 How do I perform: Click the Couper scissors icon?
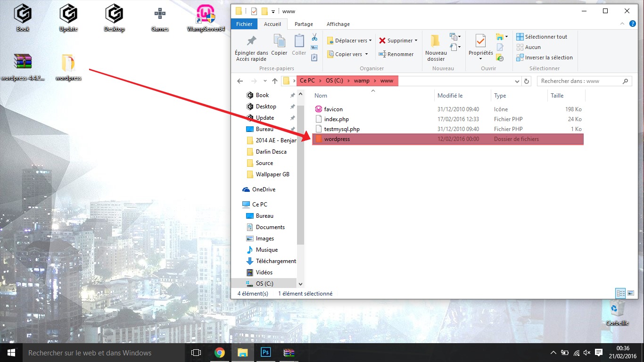[314, 37]
